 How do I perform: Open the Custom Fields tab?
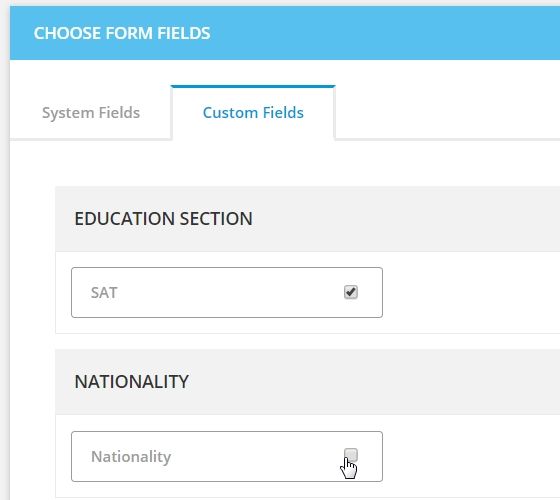click(253, 112)
